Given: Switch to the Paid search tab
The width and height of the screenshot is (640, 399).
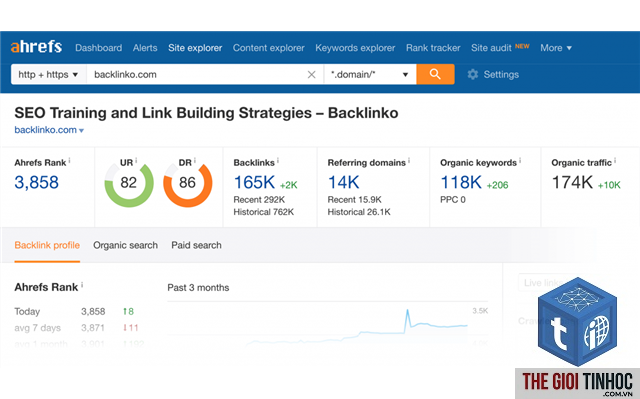Looking at the screenshot, I should click(x=196, y=245).
